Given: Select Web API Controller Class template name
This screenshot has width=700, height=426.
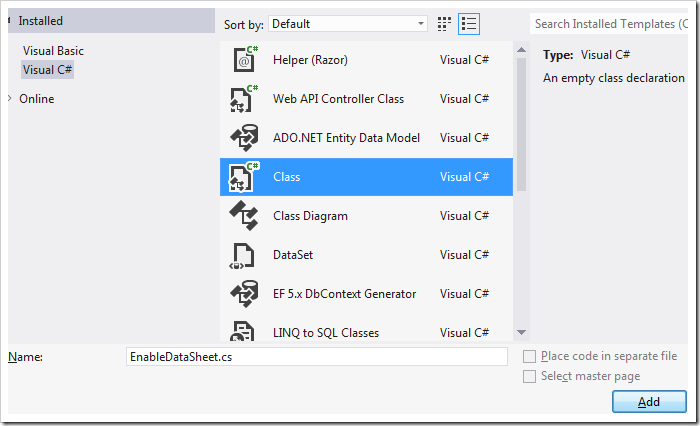Looking at the screenshot, I should click(338, 99).
